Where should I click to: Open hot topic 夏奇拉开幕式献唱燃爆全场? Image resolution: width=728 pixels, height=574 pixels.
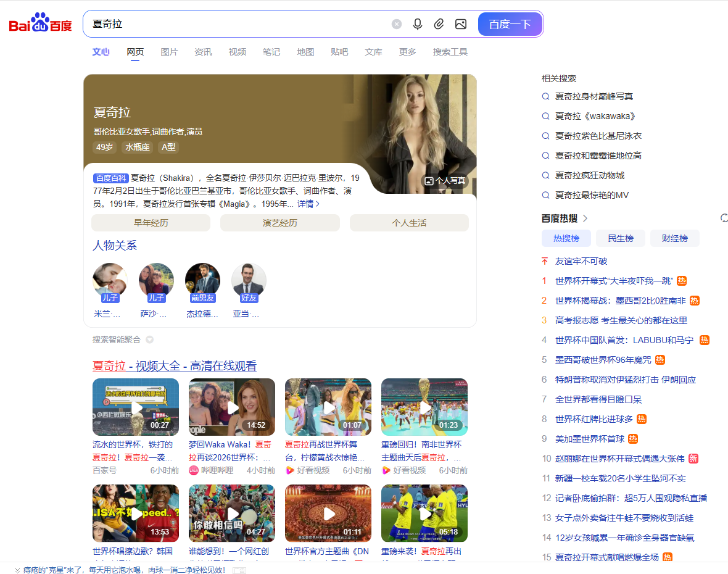click(x=607, y=557)
